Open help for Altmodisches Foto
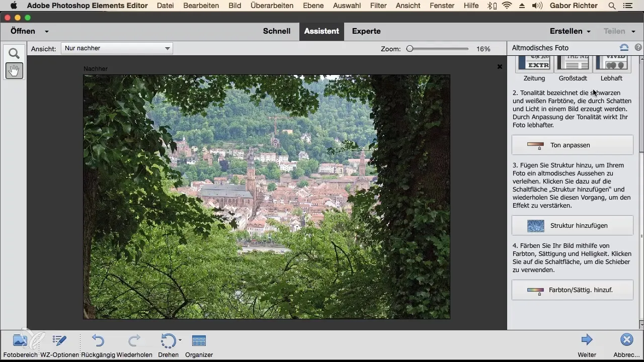Screen dimensions: 644x362 point(638,48)
